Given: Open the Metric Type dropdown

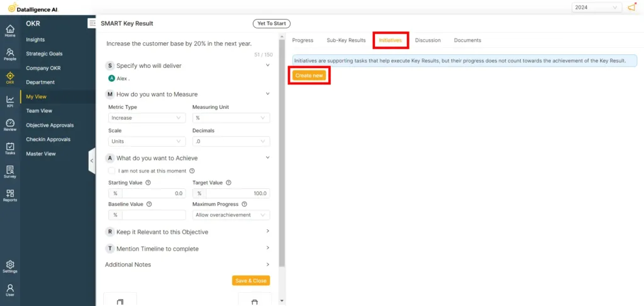Looking at the screenshot, I should click(x=147, y=118).
